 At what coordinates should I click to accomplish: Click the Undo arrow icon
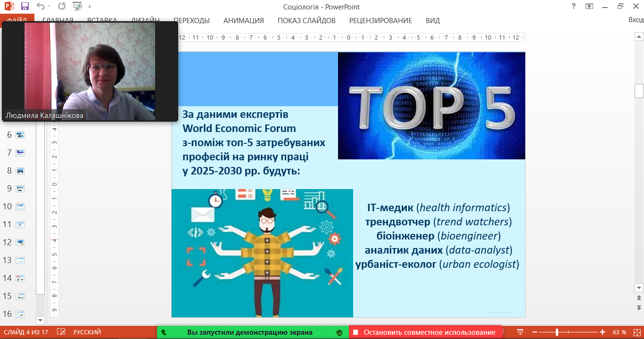click(41, 7)
